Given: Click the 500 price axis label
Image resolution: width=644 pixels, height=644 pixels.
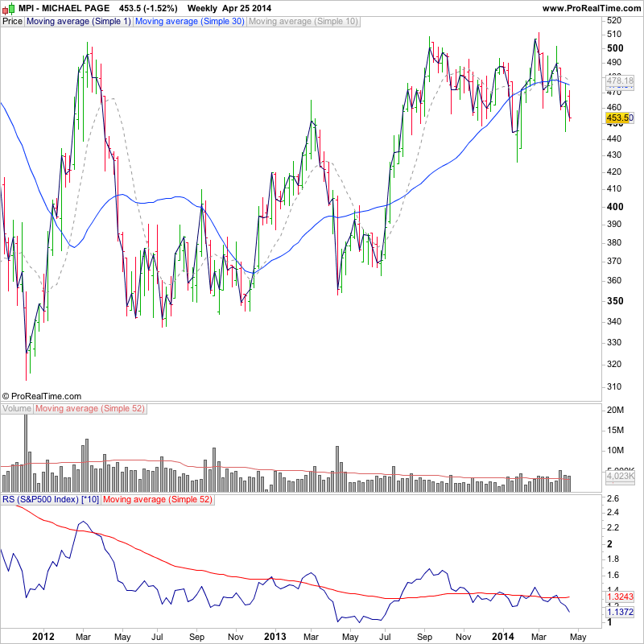Looking at the screenshot, I should (615, 48).
